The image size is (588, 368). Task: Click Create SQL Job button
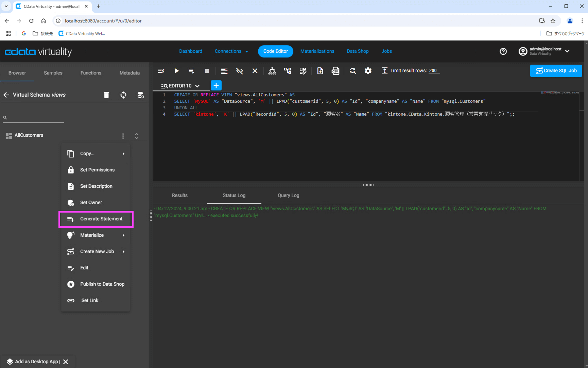click(556, 71)
